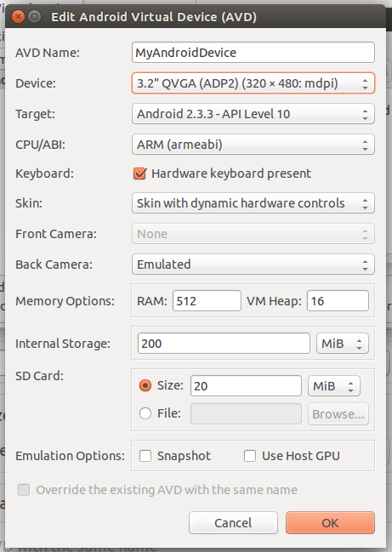Uncheck Hardware keyboard present checkbox
This screenshot has width=392, height=552.
[x=139, y=174]
